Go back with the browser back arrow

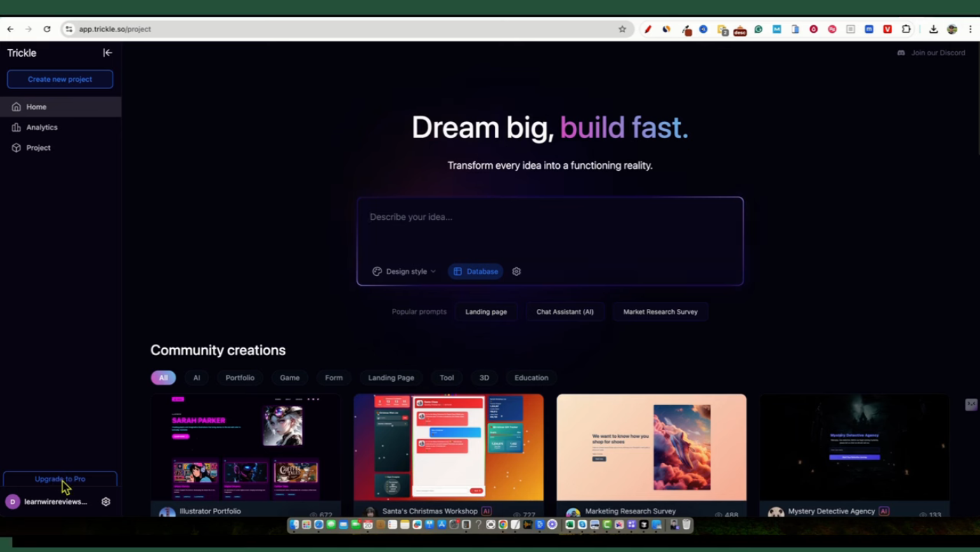[x=10, y=29]
